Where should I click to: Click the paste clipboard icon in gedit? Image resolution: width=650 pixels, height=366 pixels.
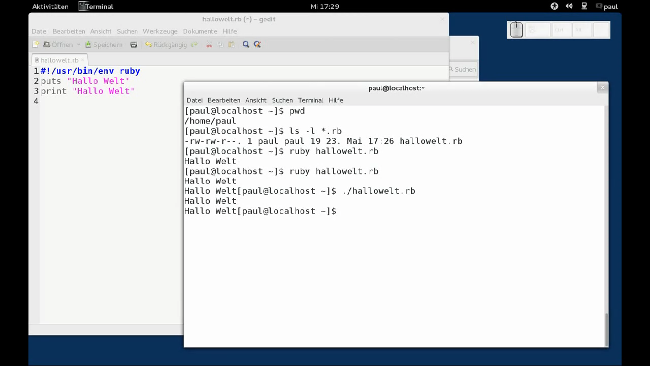click(231, 44)
